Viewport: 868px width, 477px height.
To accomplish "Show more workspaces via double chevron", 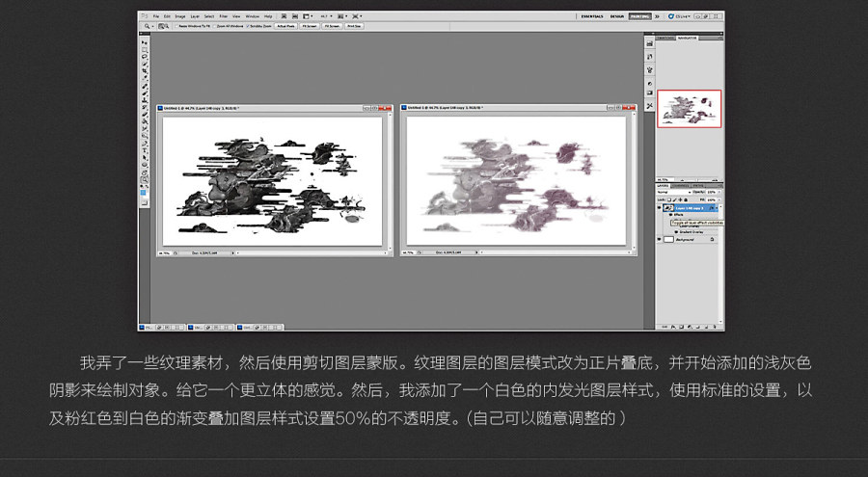I will (x=657, y=16).
